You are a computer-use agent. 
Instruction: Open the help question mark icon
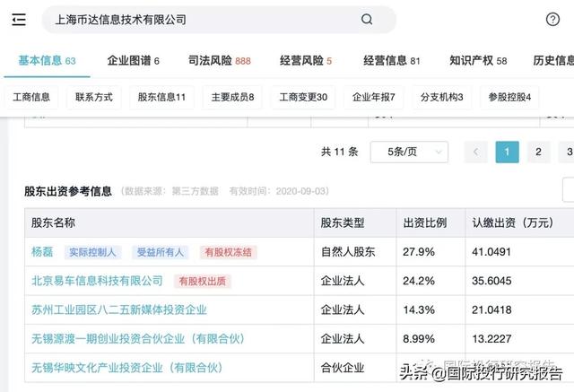pyautogui.click(x=552, y=19)
